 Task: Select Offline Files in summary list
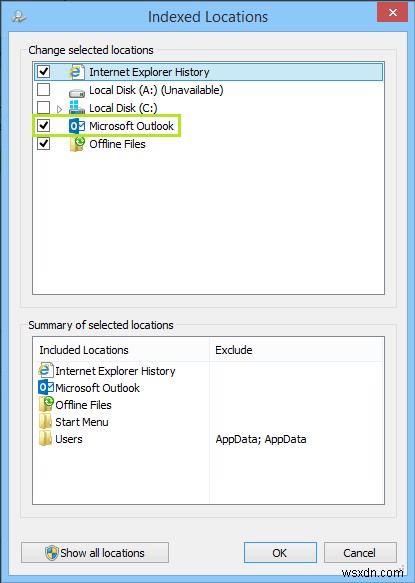[x=83, y=405]
